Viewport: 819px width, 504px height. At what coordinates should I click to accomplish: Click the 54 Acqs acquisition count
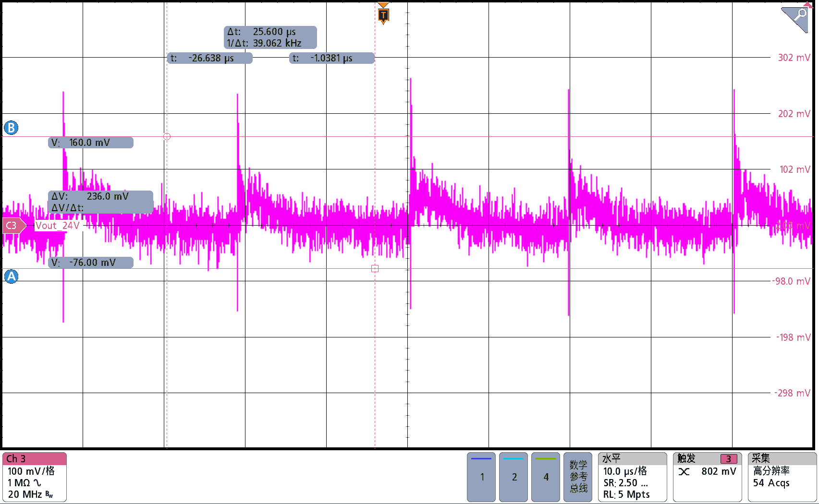[x=771, y=483]
